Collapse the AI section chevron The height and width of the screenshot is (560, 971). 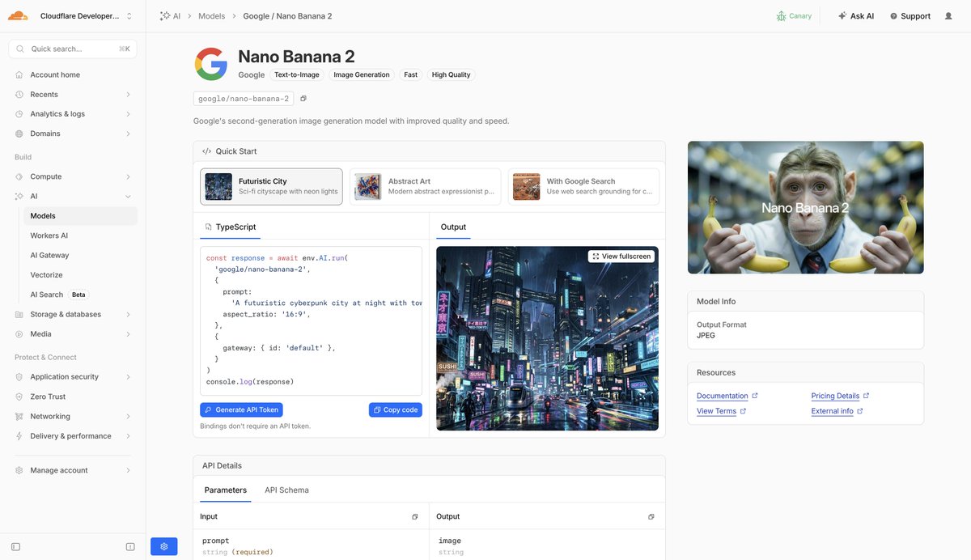click(128, 196)
